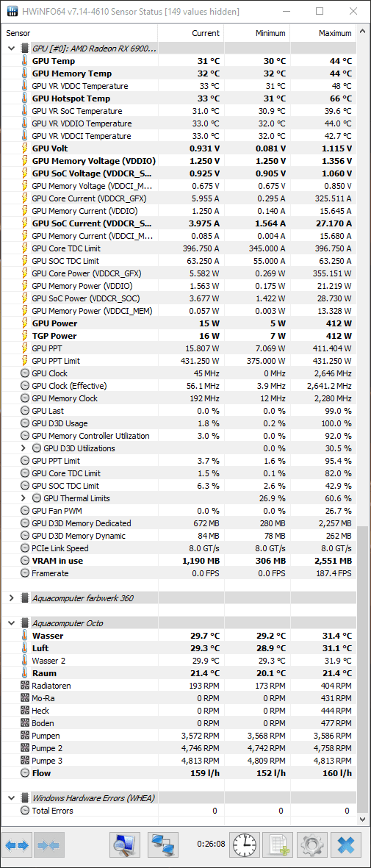
Task: Close sensors with the blue X icon
Action: (x=347, y=845)
